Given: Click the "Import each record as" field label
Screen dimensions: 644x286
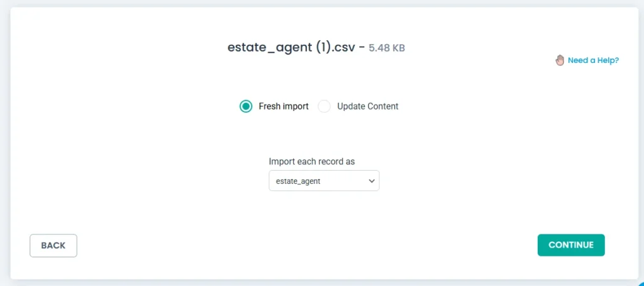Looking at the screenshot, I should point(312,162).
